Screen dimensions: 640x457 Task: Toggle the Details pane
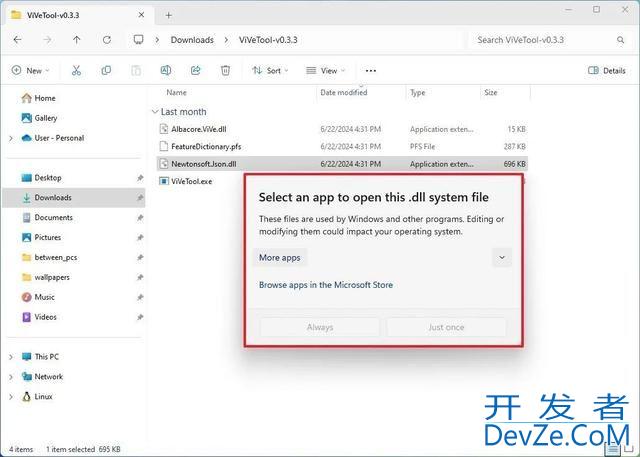[x=607, y=71]
